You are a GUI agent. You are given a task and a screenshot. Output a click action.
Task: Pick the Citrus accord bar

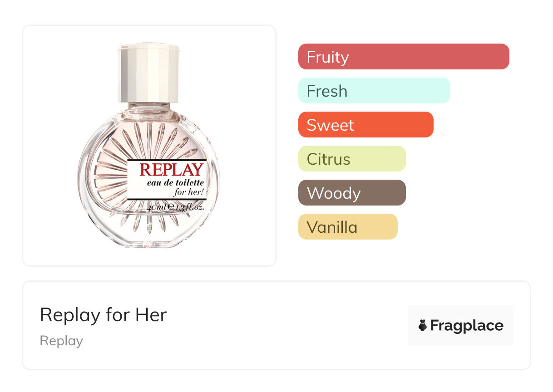351,159
